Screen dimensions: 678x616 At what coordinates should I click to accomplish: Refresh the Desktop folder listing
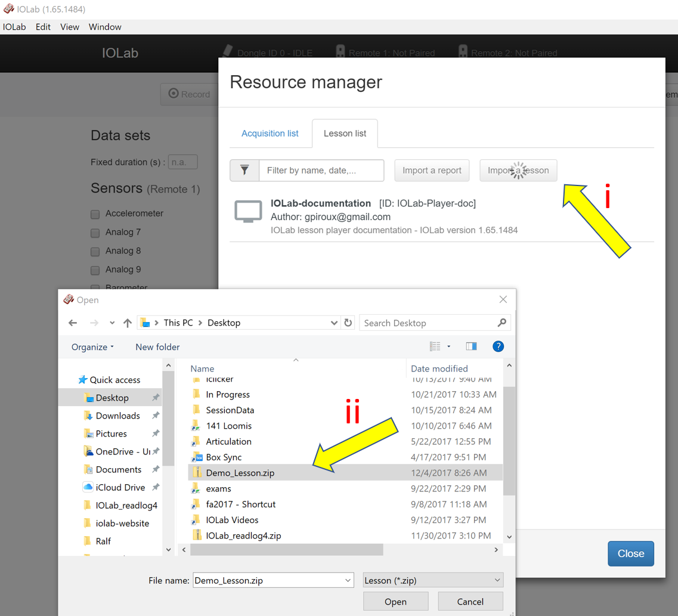point(348,323)
